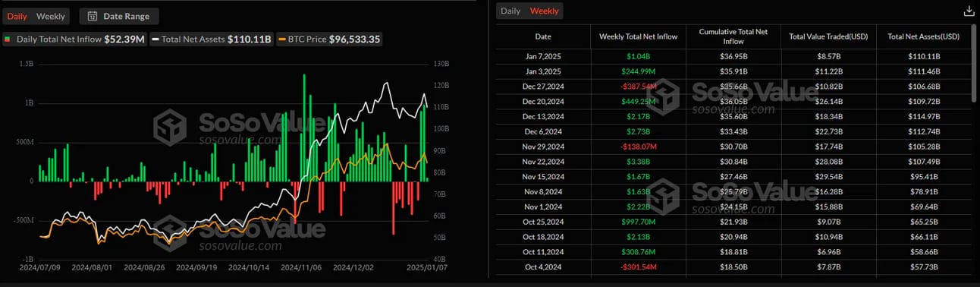Select the Oct 4,2024 date cell
Screen dimensions: 980x287
click(x=543, y=267)
